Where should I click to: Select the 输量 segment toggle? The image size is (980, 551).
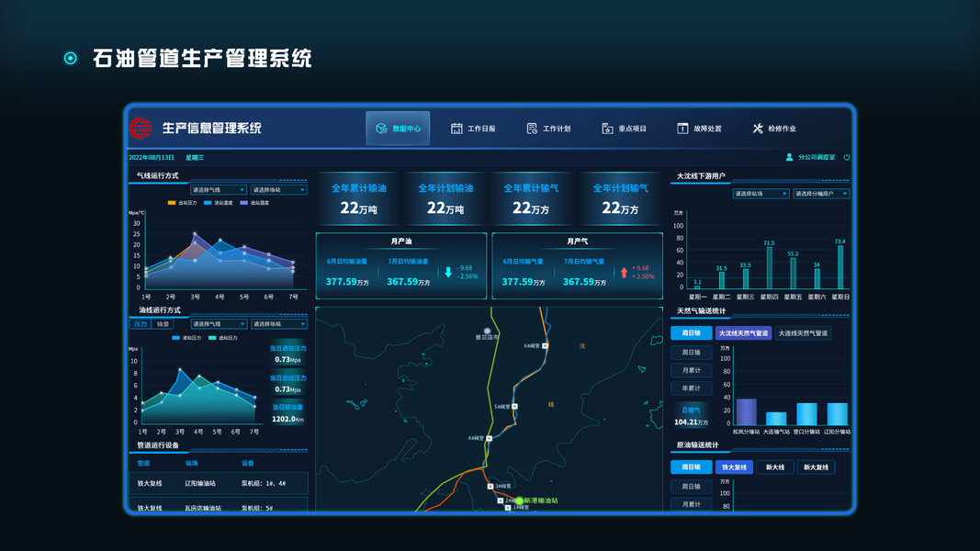[x=163, y=323]
